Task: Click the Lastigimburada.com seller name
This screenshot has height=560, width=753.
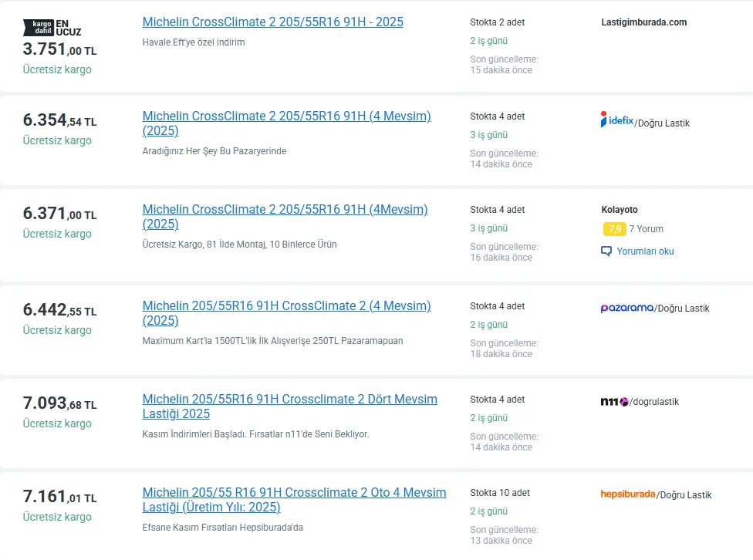Action: point(643,22)
